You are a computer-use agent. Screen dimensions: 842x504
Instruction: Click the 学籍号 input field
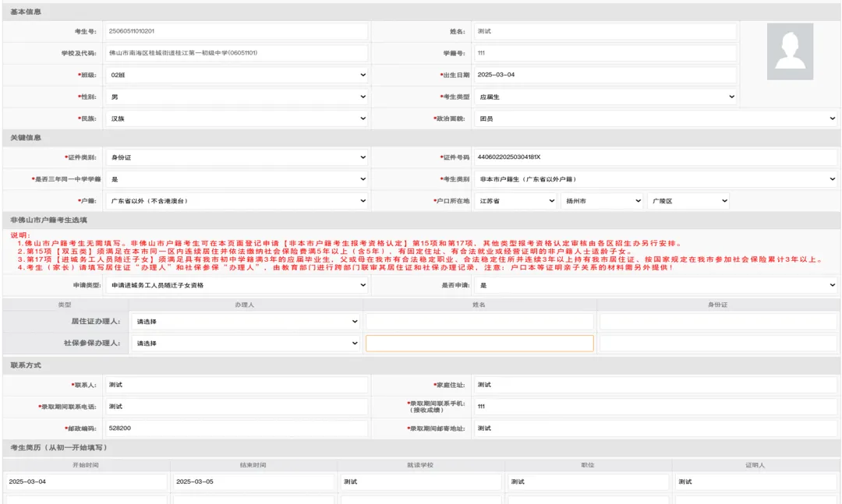pyautogui.click(x=606, y=53)
